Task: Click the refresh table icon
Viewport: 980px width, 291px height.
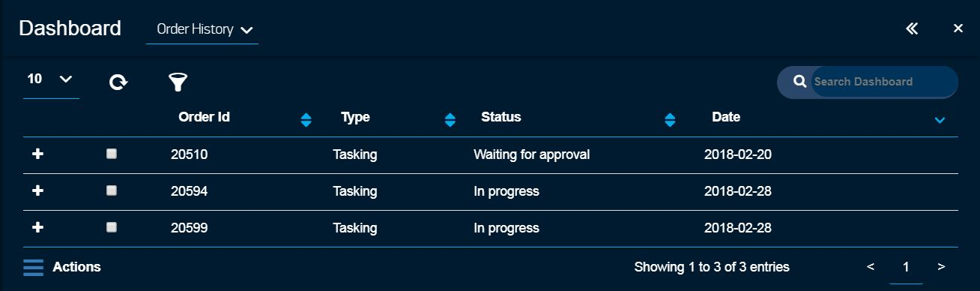Action: pos(118,82)
